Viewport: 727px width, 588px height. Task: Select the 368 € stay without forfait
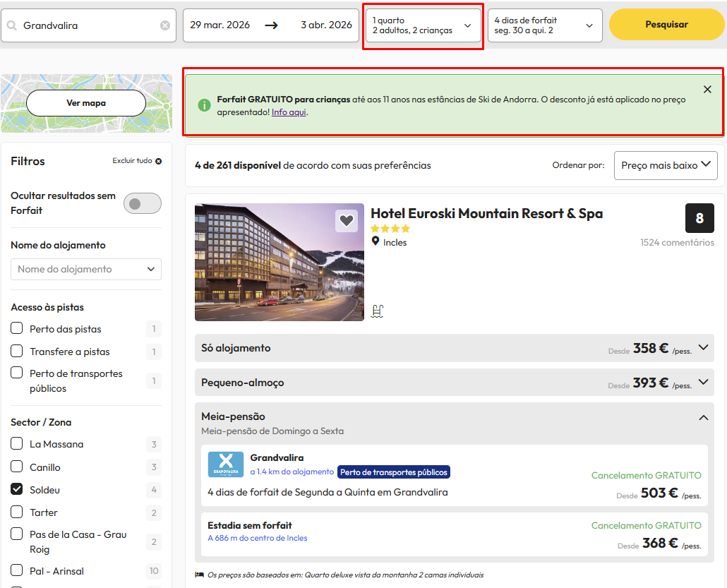pyautogui.click(x=659, y=544)
